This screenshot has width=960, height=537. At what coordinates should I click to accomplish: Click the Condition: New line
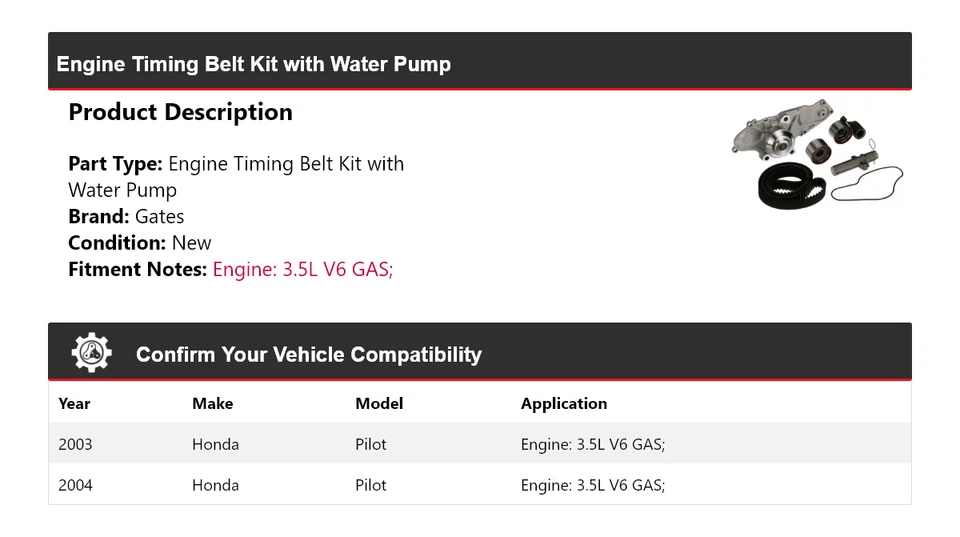(x=140, y=243)
